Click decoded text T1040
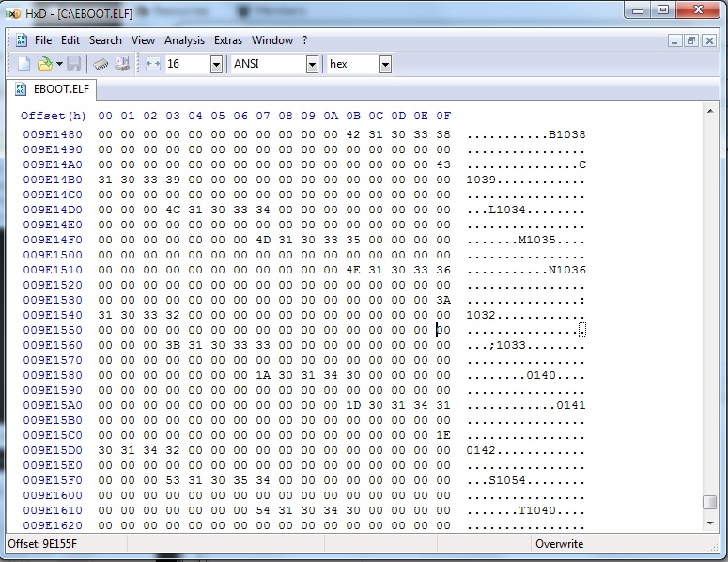The height and width of the screenshot is (562, 728). click(x=537, y=511)
